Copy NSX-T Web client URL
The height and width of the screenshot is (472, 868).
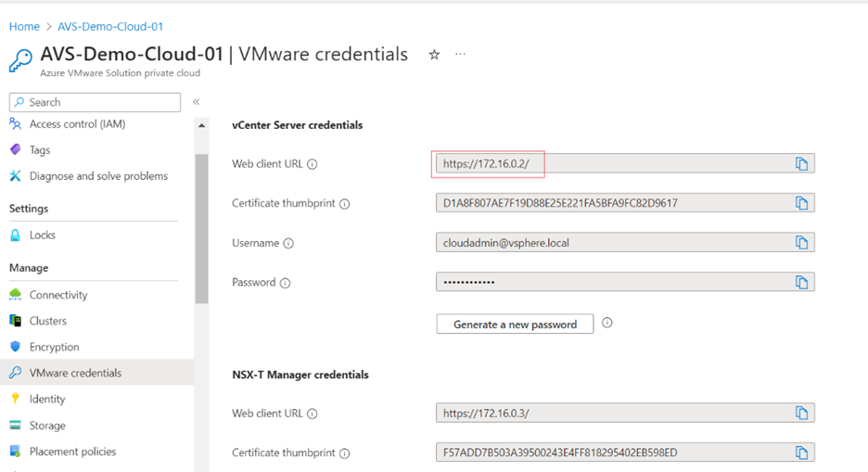click(801, 413)
